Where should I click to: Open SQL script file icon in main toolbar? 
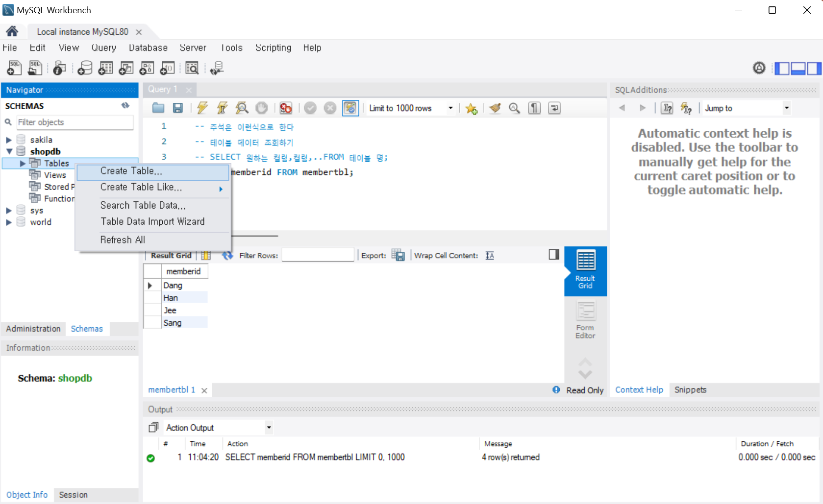click(35, 68)
